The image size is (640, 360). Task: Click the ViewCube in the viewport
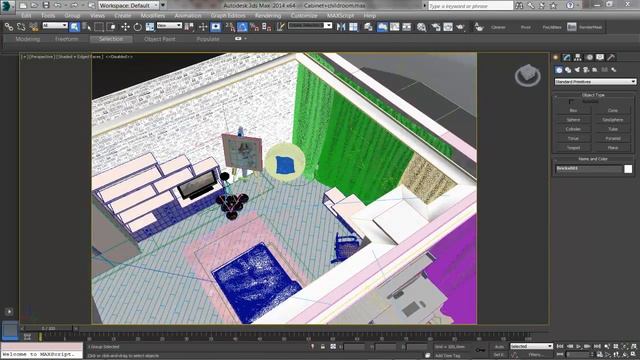[527, 76]
